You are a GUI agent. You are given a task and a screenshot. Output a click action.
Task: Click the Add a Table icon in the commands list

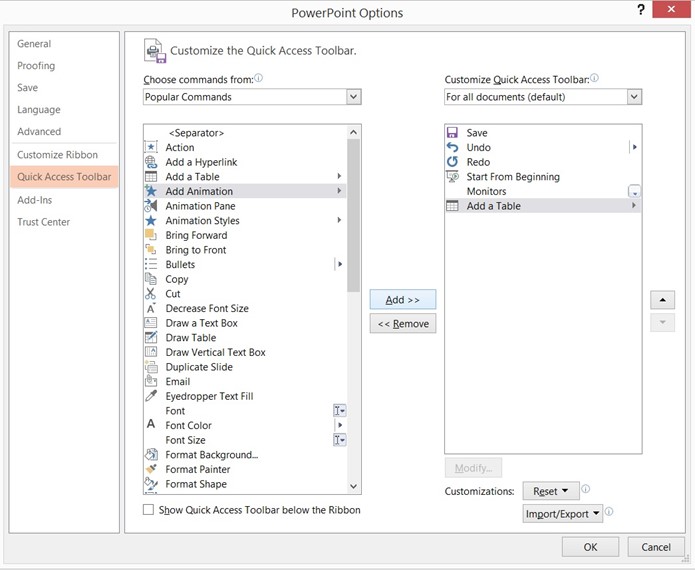[151, 176]
